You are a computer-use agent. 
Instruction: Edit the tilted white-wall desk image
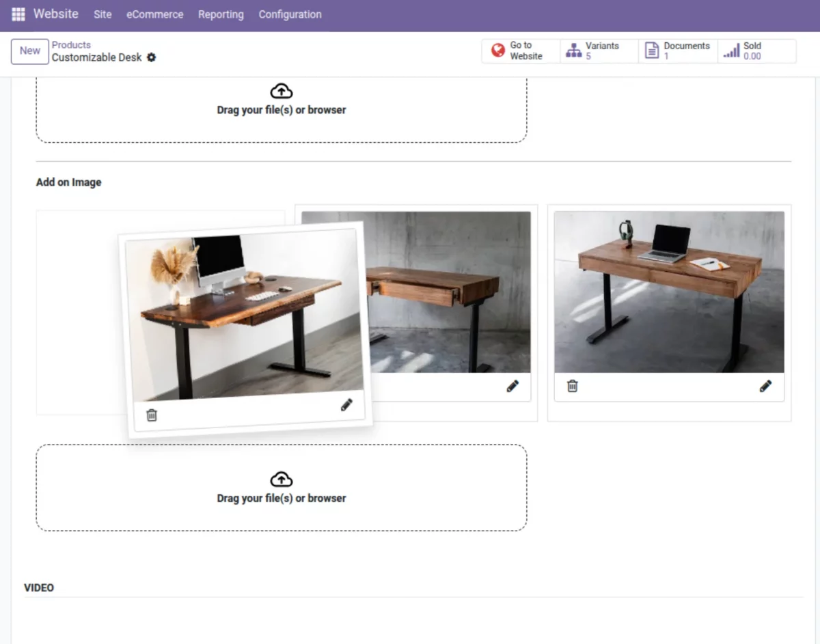[x=346, y=405]
